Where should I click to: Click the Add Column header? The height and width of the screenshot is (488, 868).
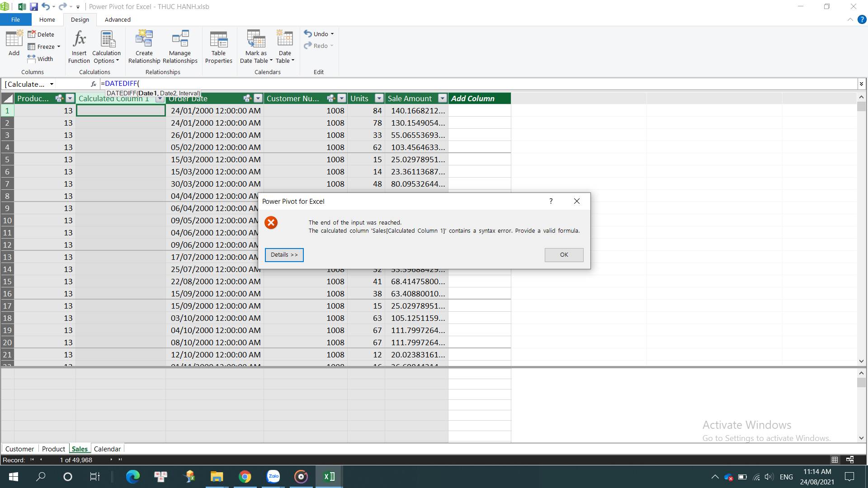[x=480, y=99]
